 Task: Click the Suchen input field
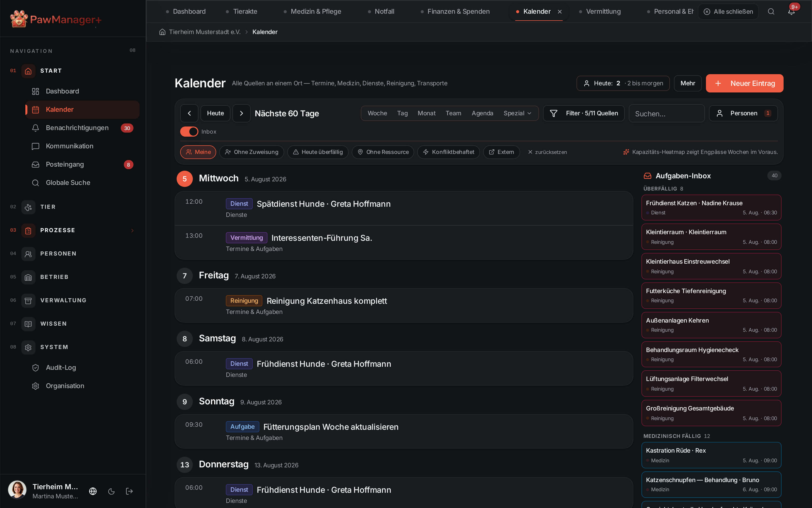point(666,114)
